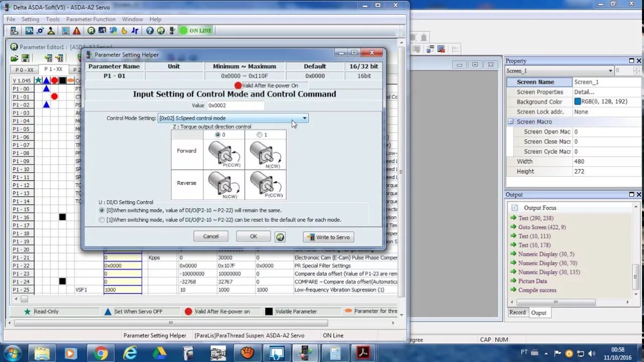644x362 pixels.
Task: Open Adobe Reader from the taskbar
Action: point(364,353)
